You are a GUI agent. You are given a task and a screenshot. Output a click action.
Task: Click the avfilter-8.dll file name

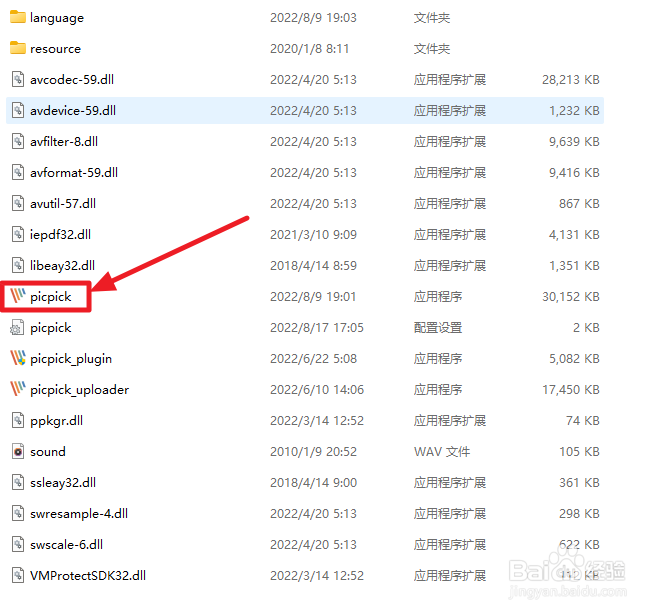coord(64,141)
